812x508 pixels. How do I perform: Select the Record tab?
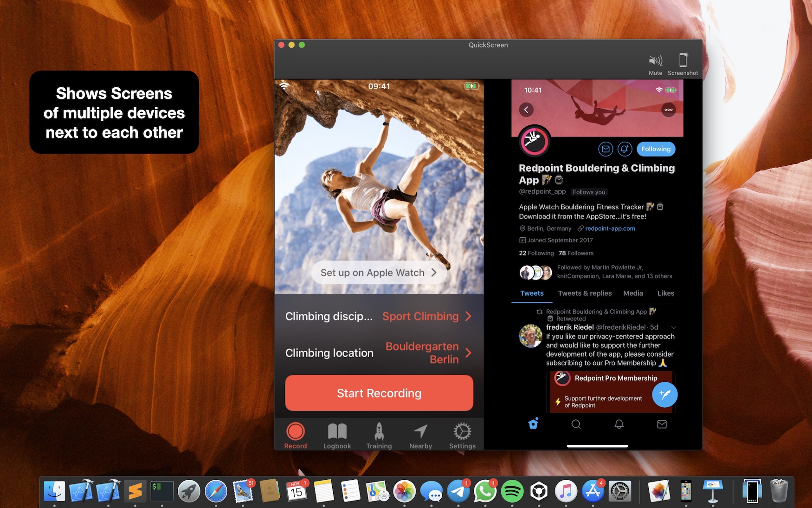[296, 436]
